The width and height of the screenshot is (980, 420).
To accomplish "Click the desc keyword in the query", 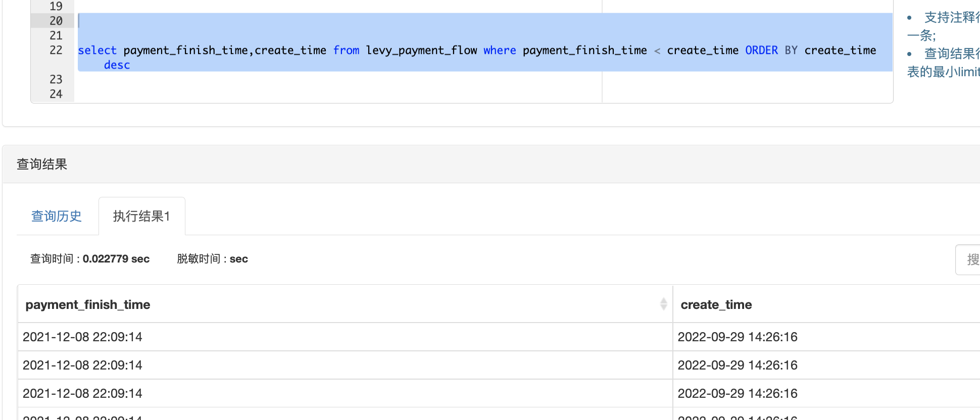I will tap(117, 65).
